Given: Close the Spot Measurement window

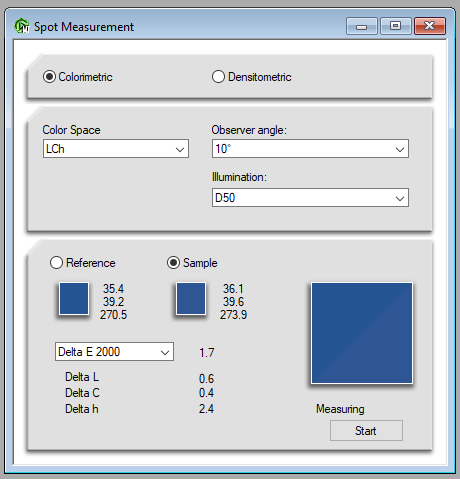Looking at the screenshot, I should [430, 26].
